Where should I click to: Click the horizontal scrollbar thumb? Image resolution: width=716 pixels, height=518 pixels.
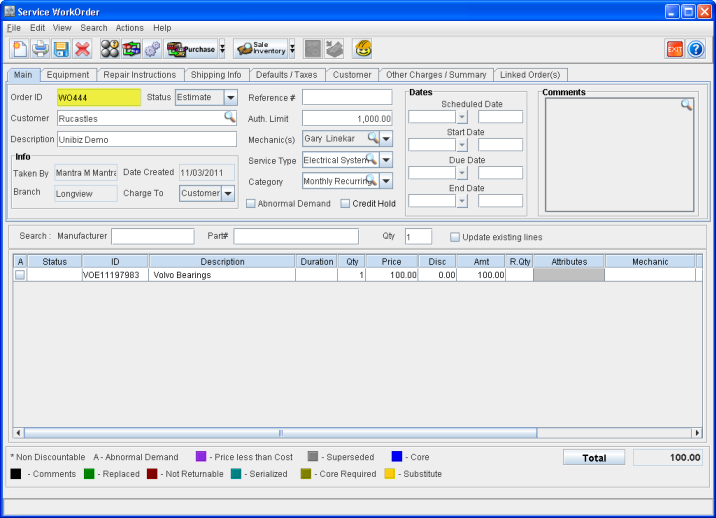tap(280, 433)
